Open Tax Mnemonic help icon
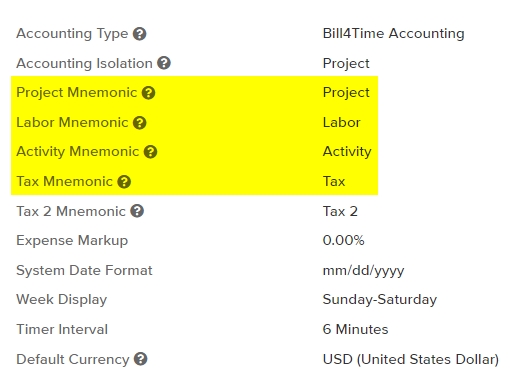The height and width of the screenshot is (386, 518). click(124, 182)
